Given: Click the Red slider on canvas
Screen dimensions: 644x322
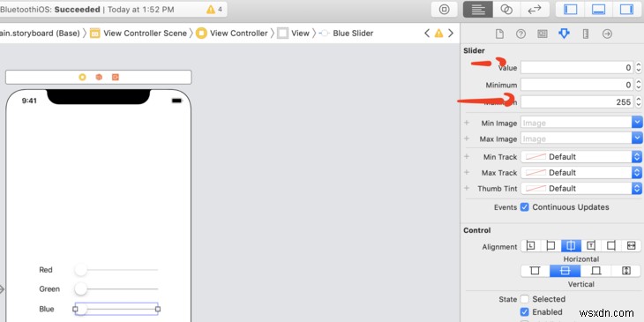Looking at the screenshot, I should coord(116,270).
